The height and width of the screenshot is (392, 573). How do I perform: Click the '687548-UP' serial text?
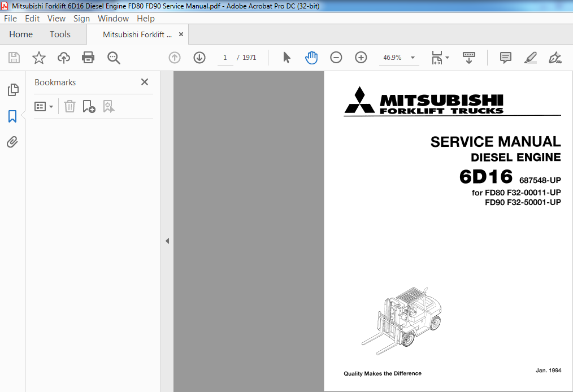click(540, 180)
